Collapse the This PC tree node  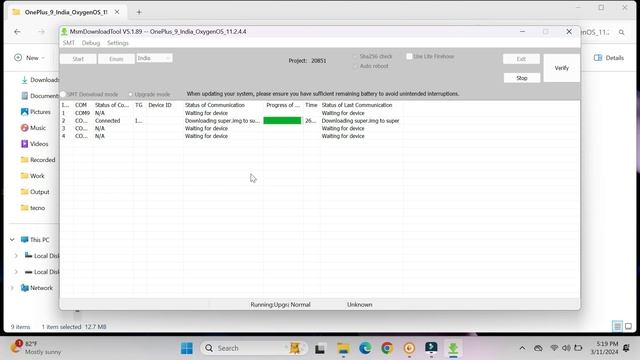pyautogui.click(x=12, y=240)
